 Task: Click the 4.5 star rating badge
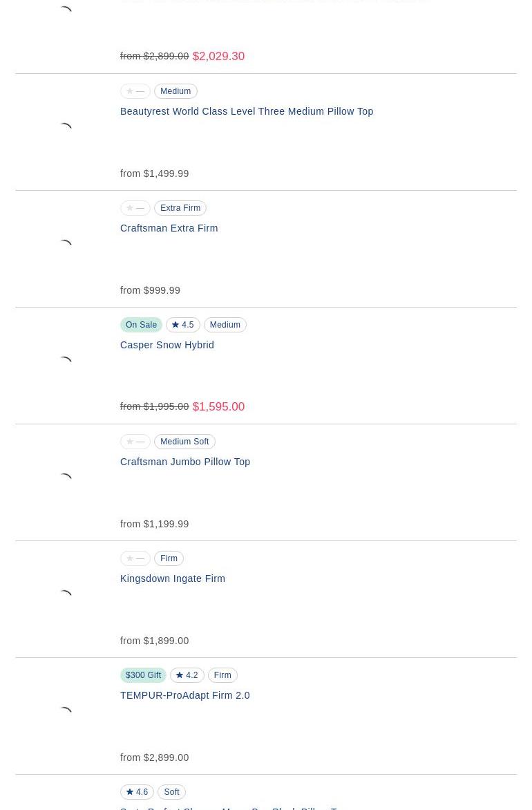[183, 325]
